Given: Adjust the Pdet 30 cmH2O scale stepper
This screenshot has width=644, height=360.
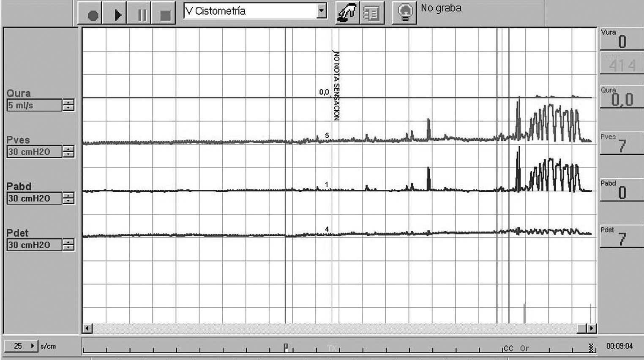Looking at the screenshot, I should [68, 245].
